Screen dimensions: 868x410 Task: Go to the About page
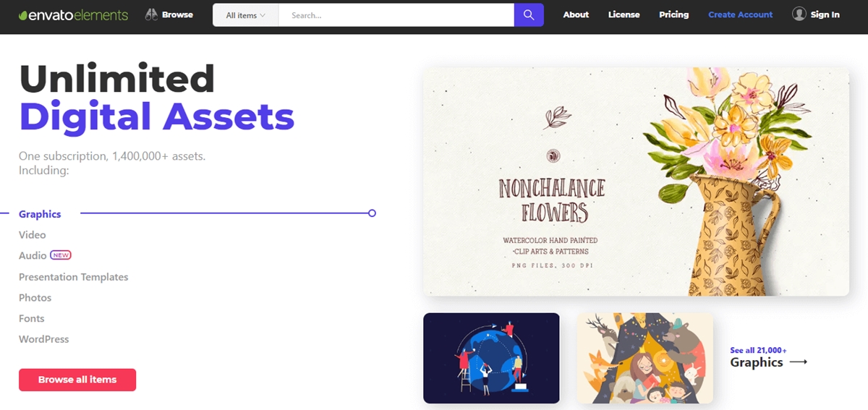pyautogui.click(x=576, y=14)
